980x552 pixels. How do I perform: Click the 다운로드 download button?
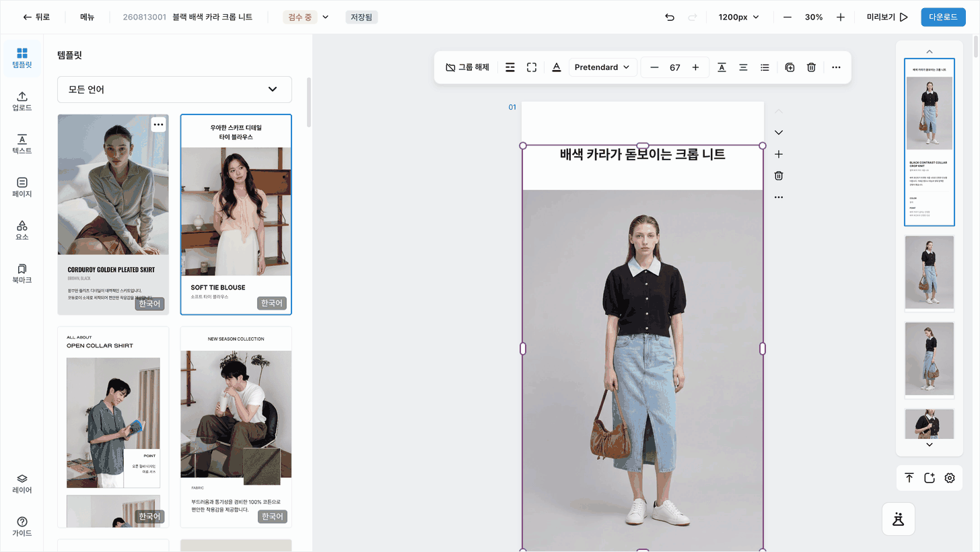pyautogui.click(x=943, y=17)
